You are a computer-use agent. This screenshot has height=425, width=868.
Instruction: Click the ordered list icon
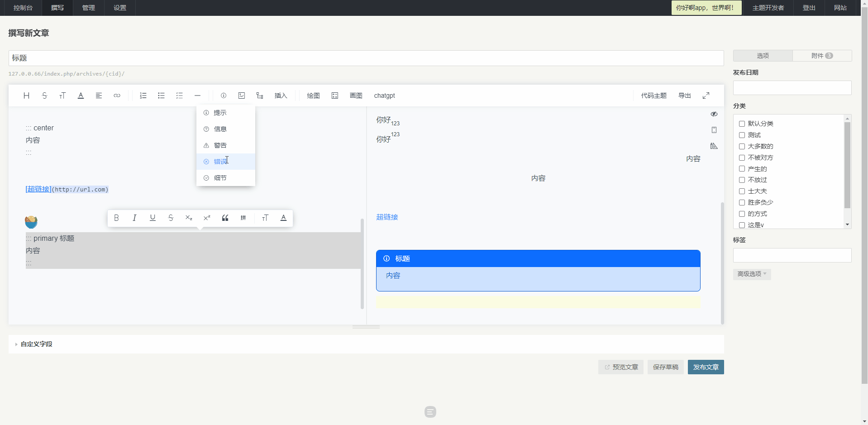143,96
